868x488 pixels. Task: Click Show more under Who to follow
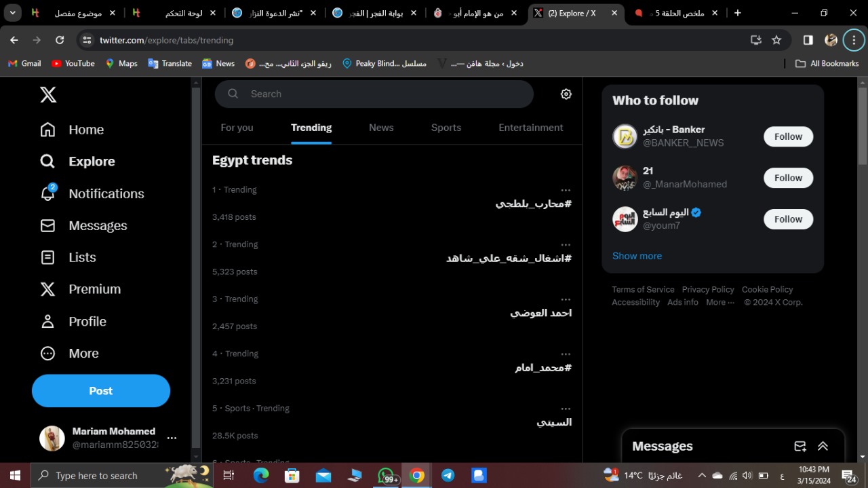tap(637, 256)
